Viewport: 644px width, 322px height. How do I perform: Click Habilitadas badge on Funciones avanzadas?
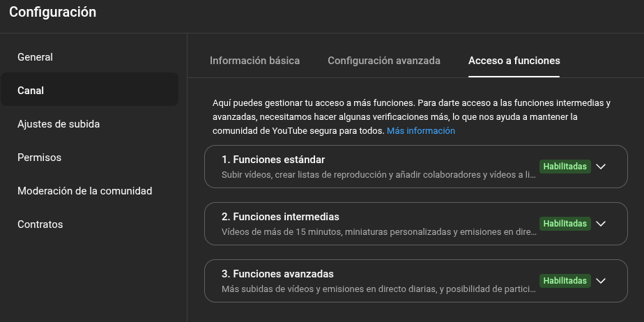point(565,280)
